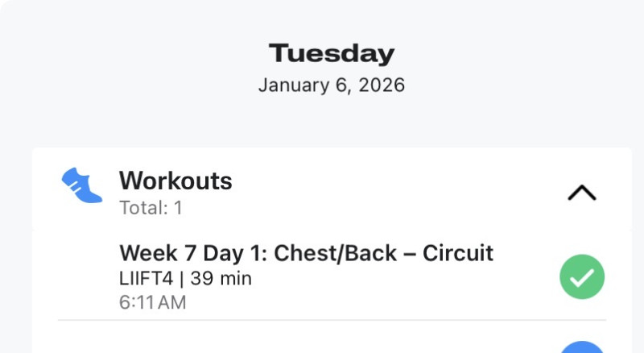Tap the green completed checkmark circle
The width and height of the screenshot is (644, 353).
pyautogui.click(x=582, y=277)
